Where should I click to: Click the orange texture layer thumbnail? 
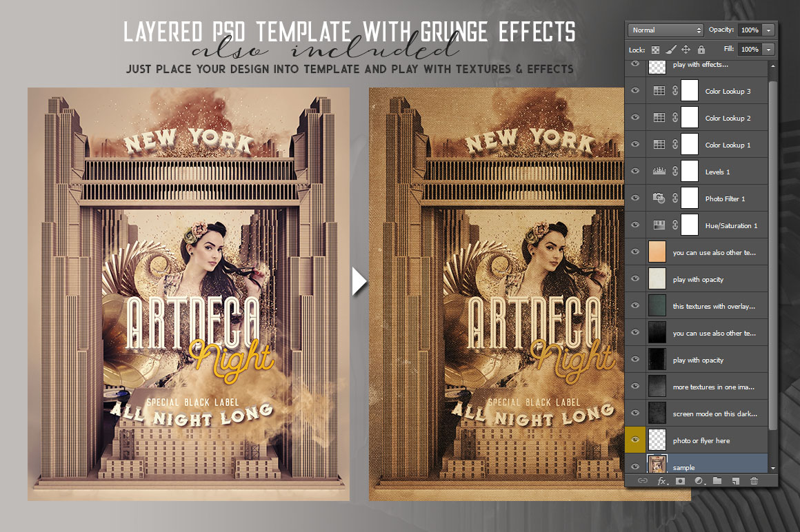coord(658,252)
